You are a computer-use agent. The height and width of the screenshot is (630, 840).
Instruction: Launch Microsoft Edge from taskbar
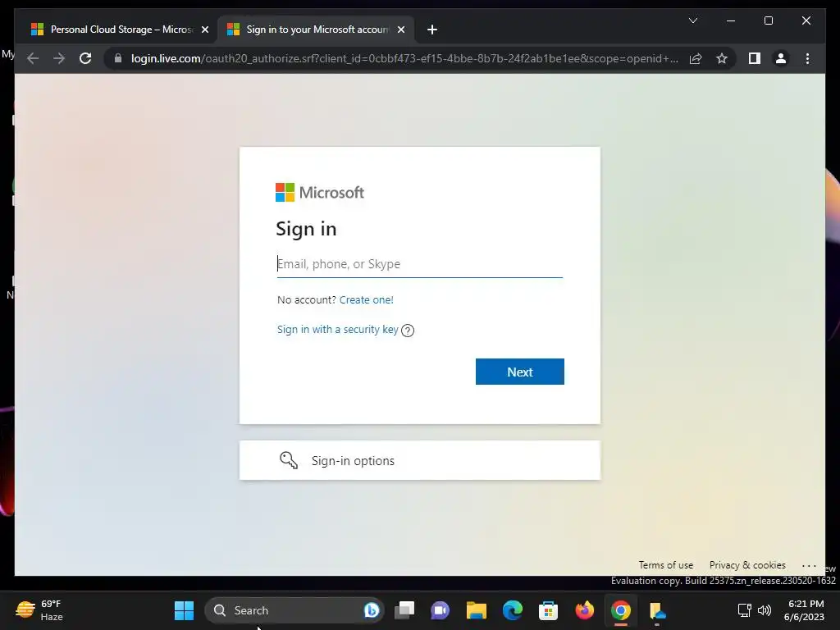[x=512, y=610]
